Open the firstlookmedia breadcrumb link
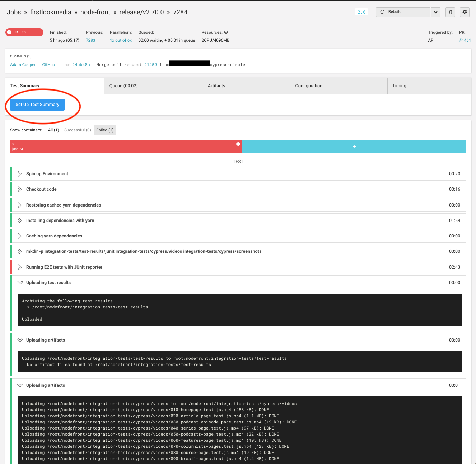 coord(51,12)
